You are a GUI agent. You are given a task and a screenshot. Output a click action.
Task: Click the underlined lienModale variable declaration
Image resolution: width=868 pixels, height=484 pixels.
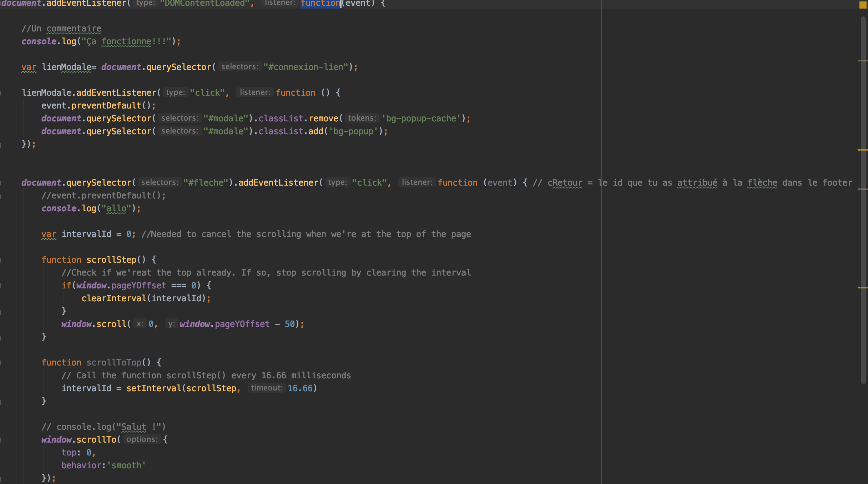[66, 67]
